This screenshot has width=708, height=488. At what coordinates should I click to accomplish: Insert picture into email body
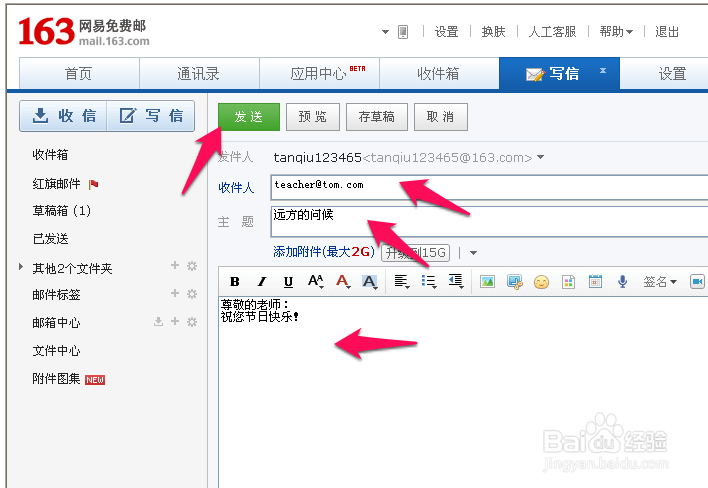tap(487, 282)
